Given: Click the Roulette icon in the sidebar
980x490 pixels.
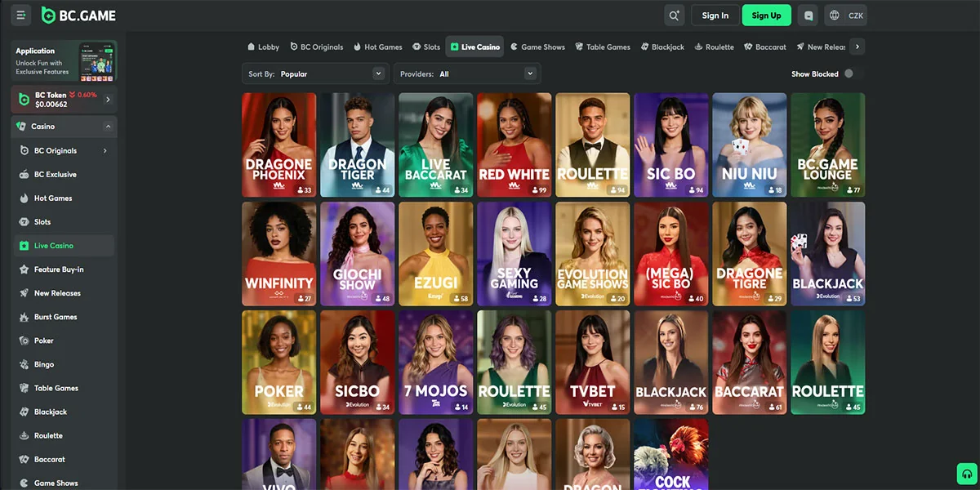Looking at the screenshot, I should [24, 435].
